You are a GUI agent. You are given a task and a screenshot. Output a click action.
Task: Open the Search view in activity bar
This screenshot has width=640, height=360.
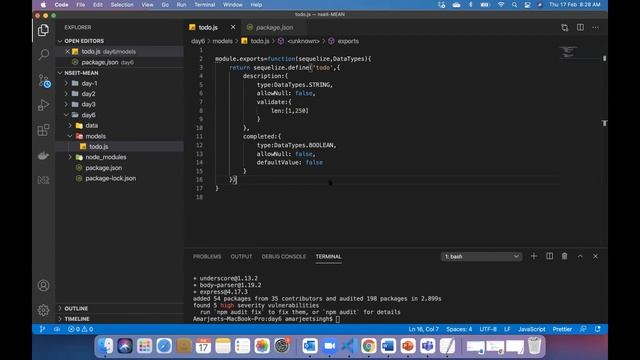[x=43, y=54]
